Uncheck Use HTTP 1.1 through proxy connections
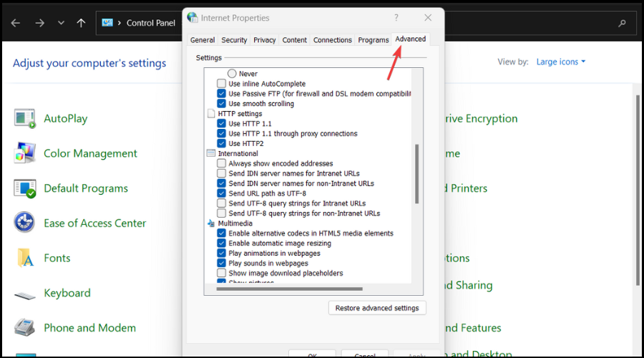Image resolution: width=644 pixels, height=358 pixels. pyautogui.click(x=221, y=134)
